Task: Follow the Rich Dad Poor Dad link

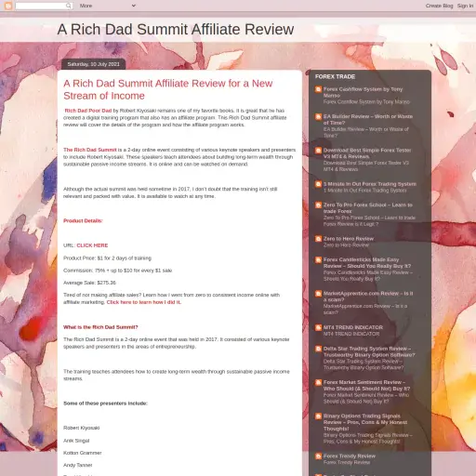Action: tap(88, 111)
